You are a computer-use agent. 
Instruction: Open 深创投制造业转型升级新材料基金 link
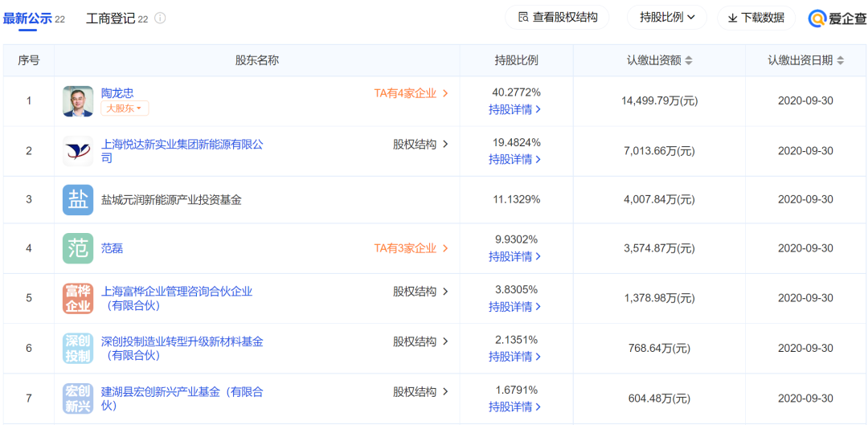pos(182,348)
